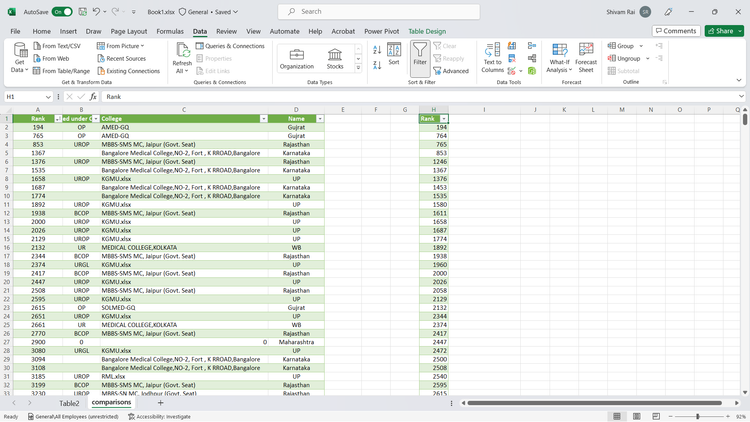Switch to the Formulas tab
This screenshot has height=422, width=750.
pyautogui.click(x=170, y=31)
